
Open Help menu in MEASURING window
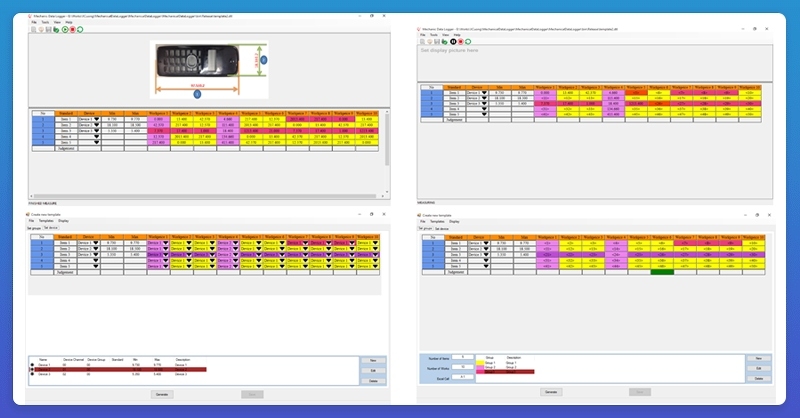coord(457,35)
